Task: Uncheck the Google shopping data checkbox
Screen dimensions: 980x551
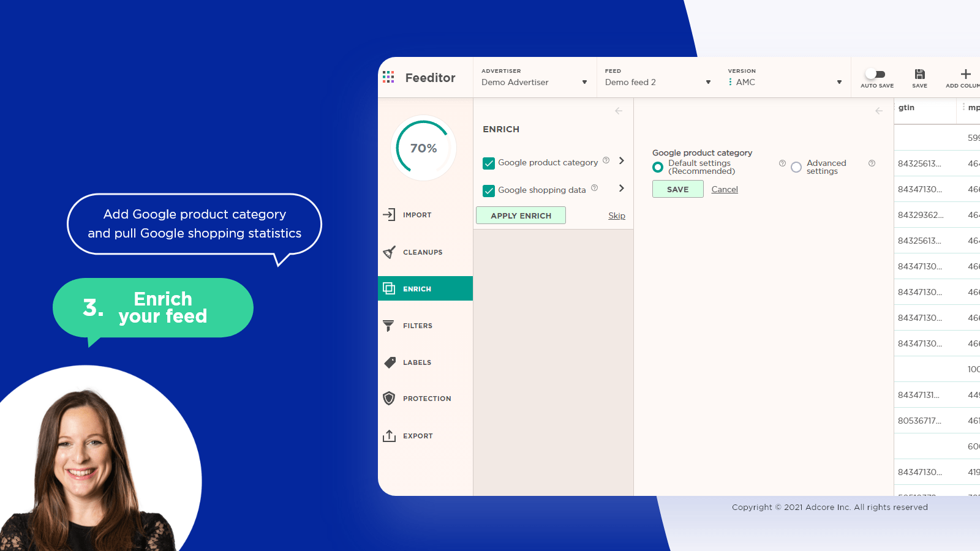Action: (489, 191)
